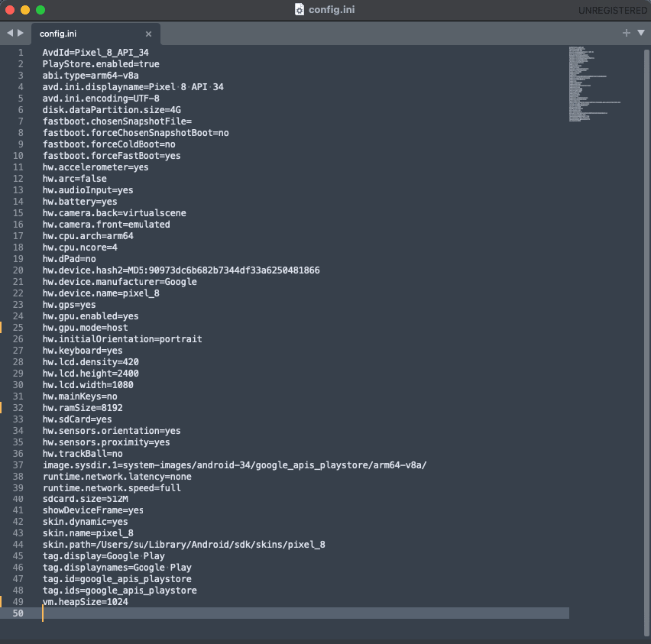
Task: Click line 'hw.cpu.arch=arm64'
Action: click(88, 236)
